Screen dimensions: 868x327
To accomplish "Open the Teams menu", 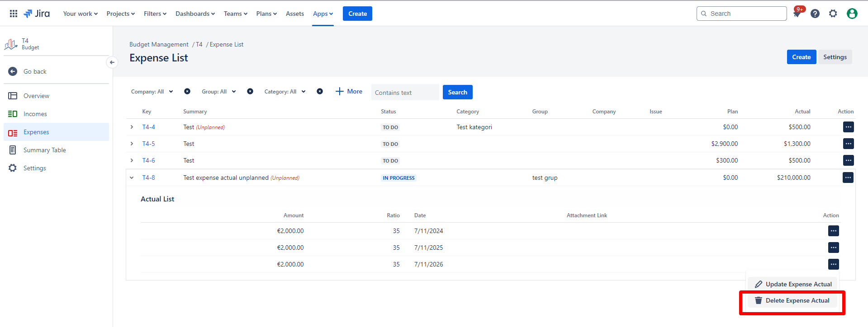I will coord(236,14).
